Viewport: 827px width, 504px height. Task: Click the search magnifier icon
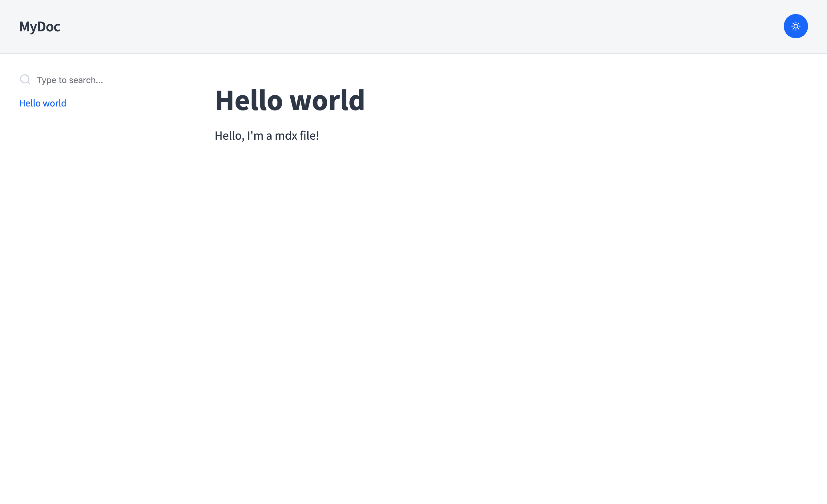[25, 80]
